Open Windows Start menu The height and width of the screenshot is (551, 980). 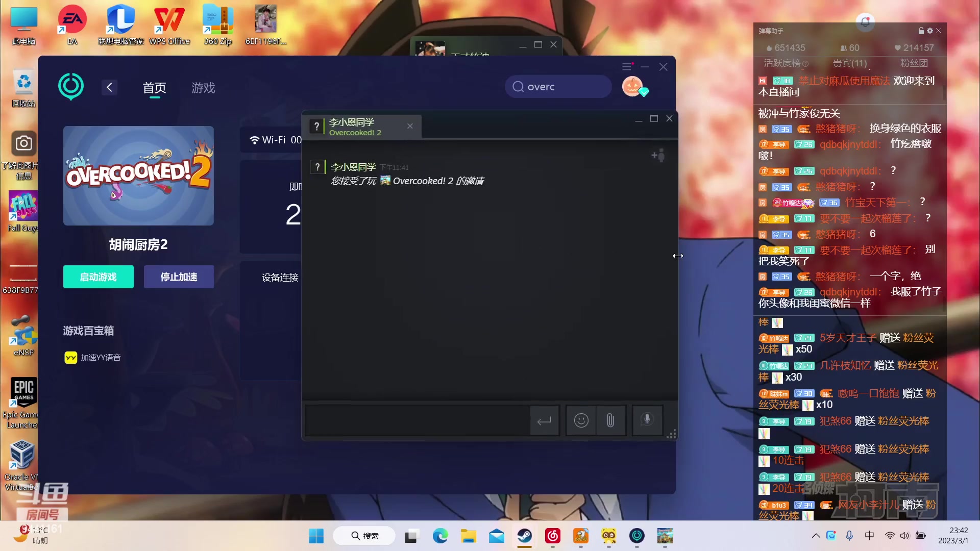316,536
